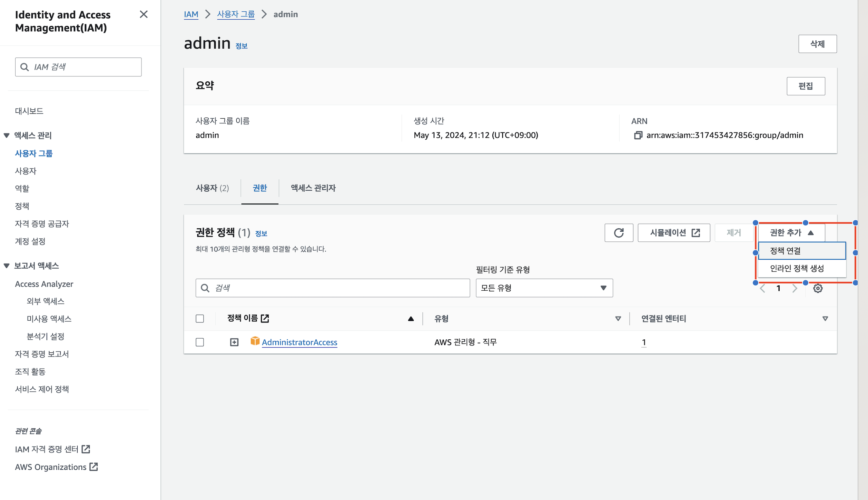This screenshot has width=868, height=500.
Task: Close the IAM navigation sidebar
Action: (x=144, y=14)
